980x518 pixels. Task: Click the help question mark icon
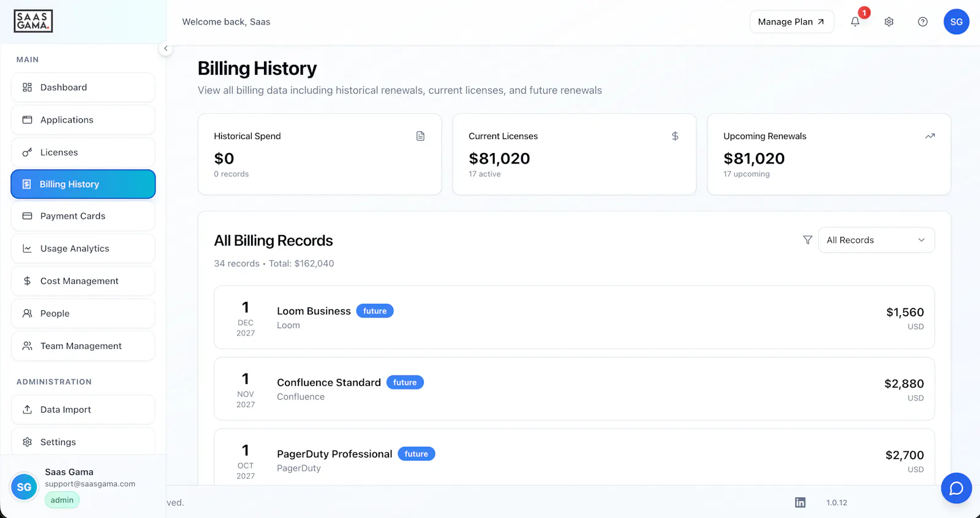[x=922, y=22]
